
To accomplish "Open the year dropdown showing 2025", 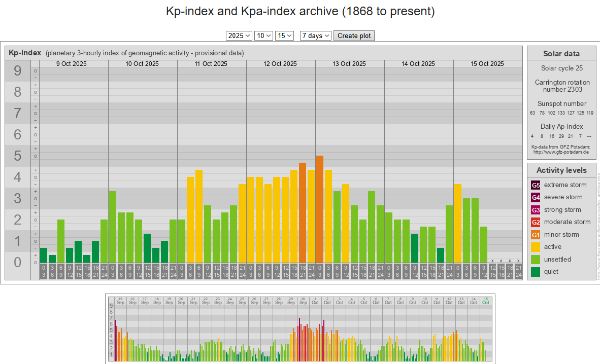I will pyautogui.click(x=239, y=35).
